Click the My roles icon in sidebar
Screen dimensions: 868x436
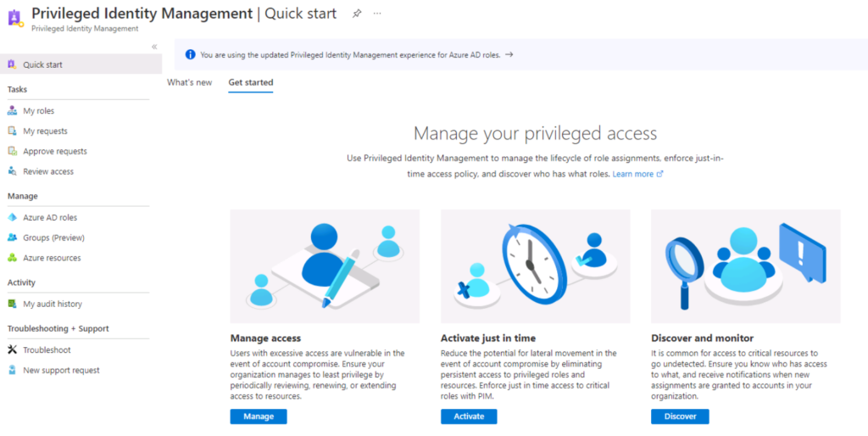tap(12, 111)
